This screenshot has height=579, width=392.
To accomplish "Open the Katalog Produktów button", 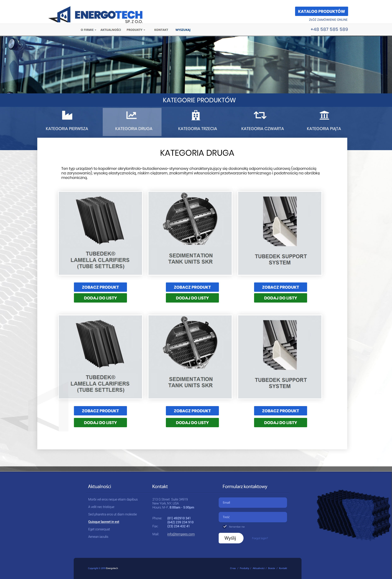I will click(x=321, y=11).
